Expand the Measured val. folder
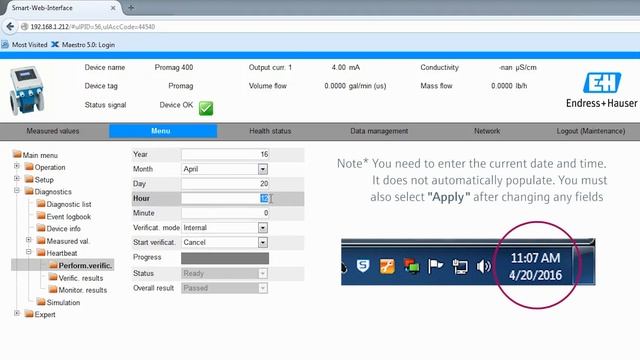640x360 pixels. (29, 240)
